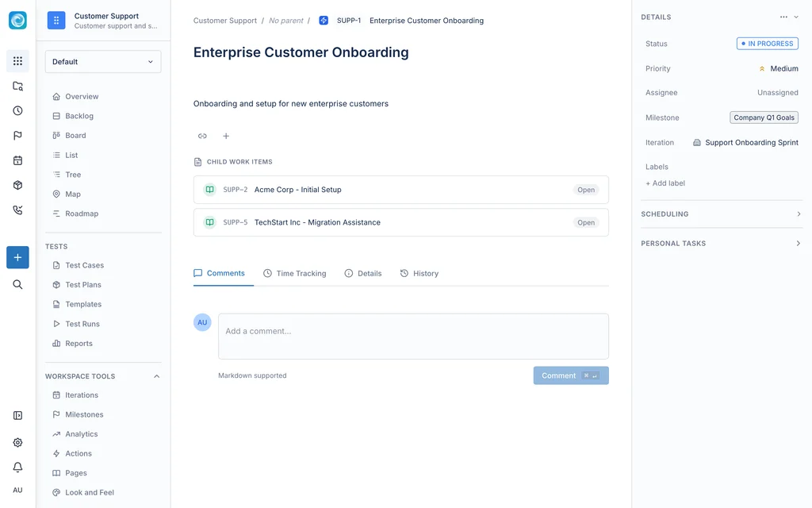This screenshot has width=812, height=508.
Task: Open Test Cases in sidebar
Action: (84, 265)
